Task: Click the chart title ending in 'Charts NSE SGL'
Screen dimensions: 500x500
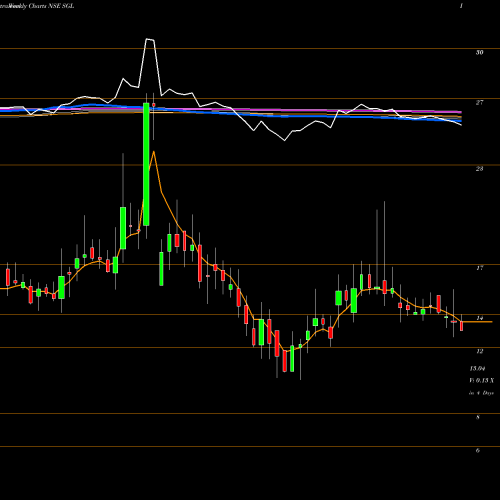Action: pos(37,6)
